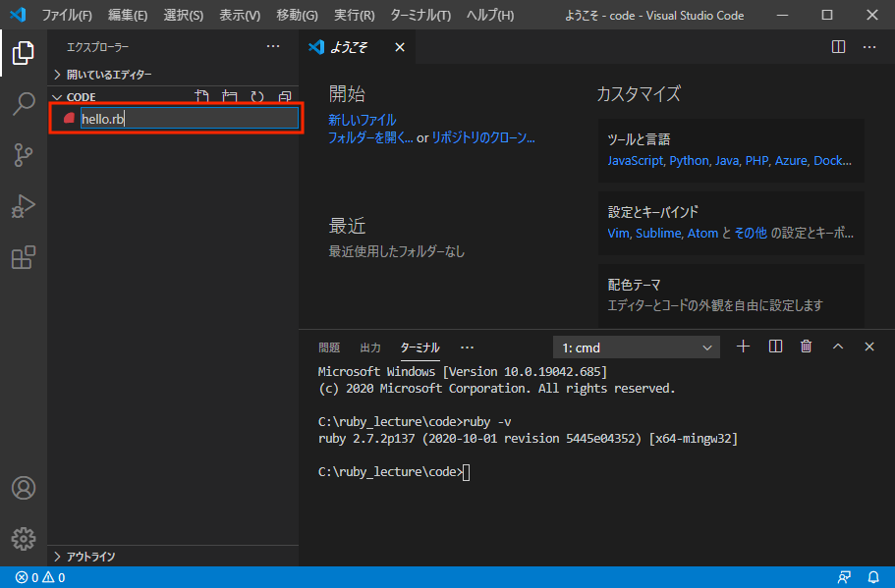The height and width of the screenshot is (588, 895).
Task: Open editor more actions ellipsis
Action: (x=868, y=47)
